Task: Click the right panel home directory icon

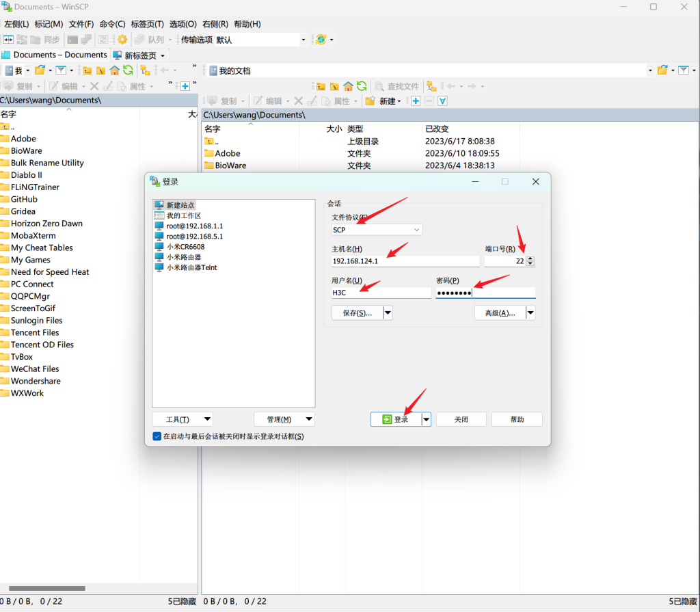Action: point(348,86)
